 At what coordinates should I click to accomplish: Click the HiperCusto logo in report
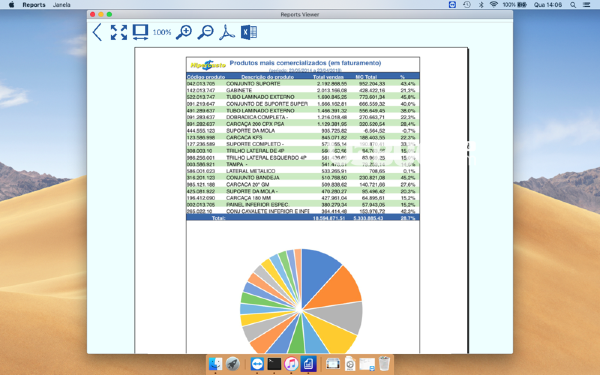pyautogui.click(x=208, y=65)
